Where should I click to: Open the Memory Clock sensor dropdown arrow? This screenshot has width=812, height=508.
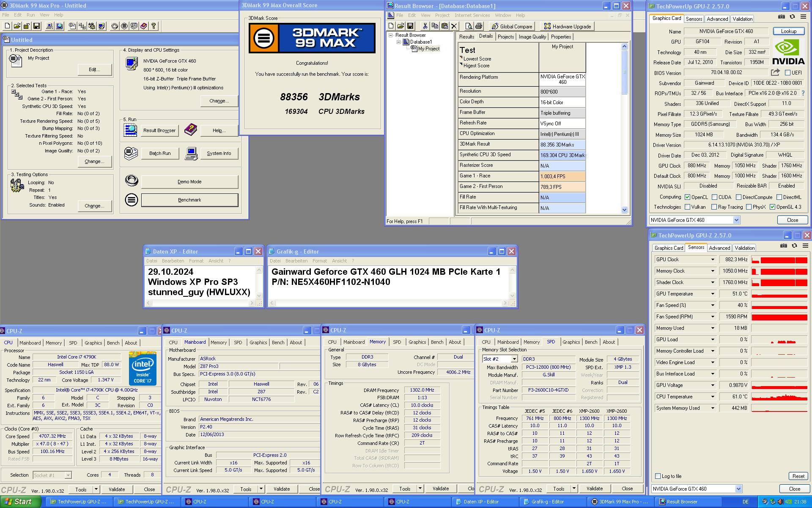(x=713, y=271)
